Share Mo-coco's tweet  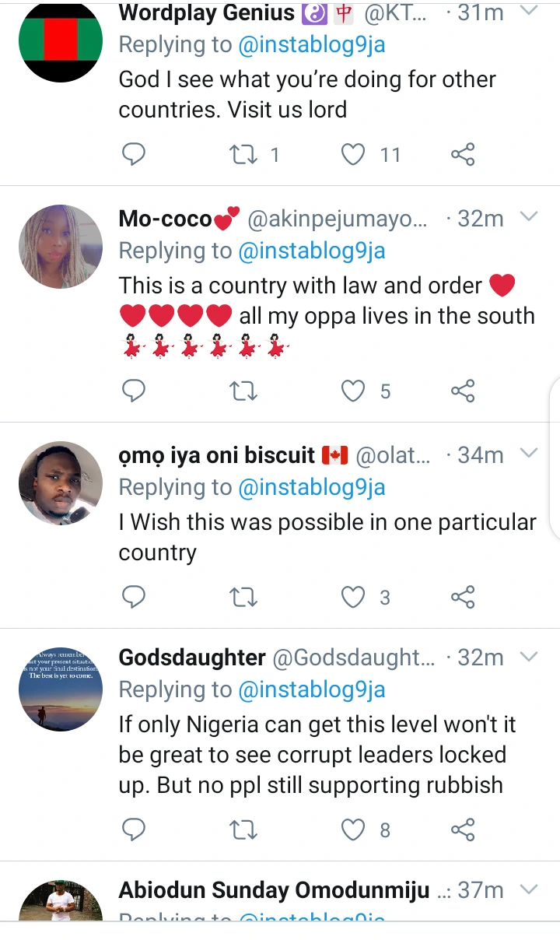point(463,391)
